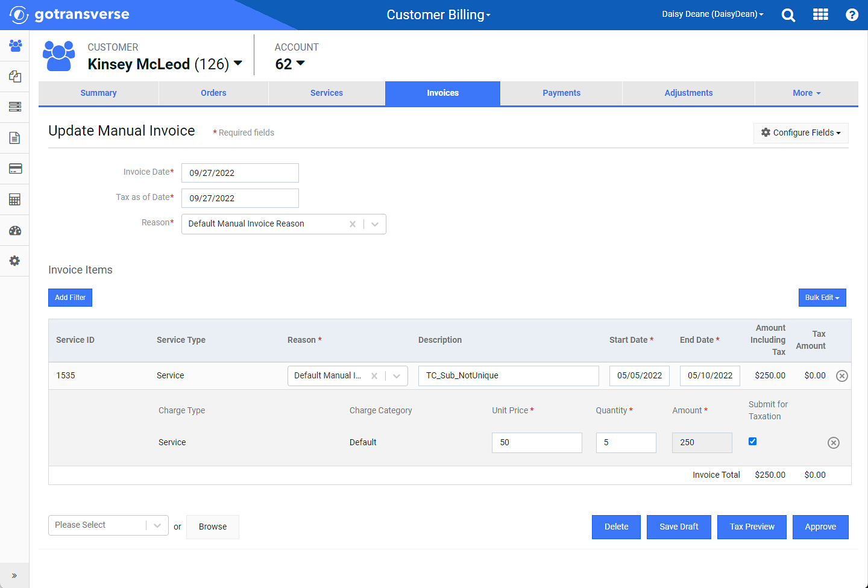This screenshot has height=588, width=868.
Task: Expand the Kinsey McLeod customer dropdown
Action: tap(238, 63)
